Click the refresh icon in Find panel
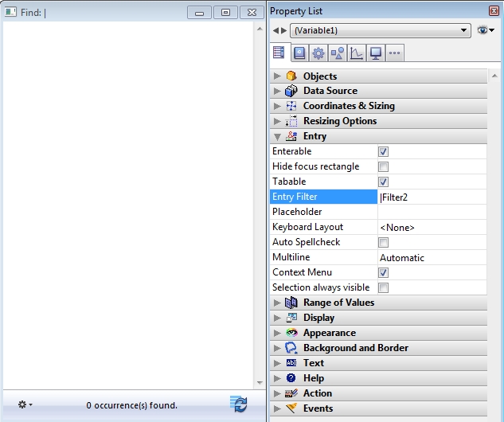Viewport: 504px width, 422px height. 239,404
